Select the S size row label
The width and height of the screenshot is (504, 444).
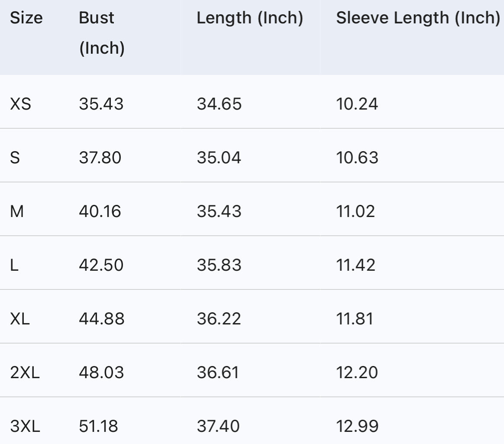click(x=15, y=158)
